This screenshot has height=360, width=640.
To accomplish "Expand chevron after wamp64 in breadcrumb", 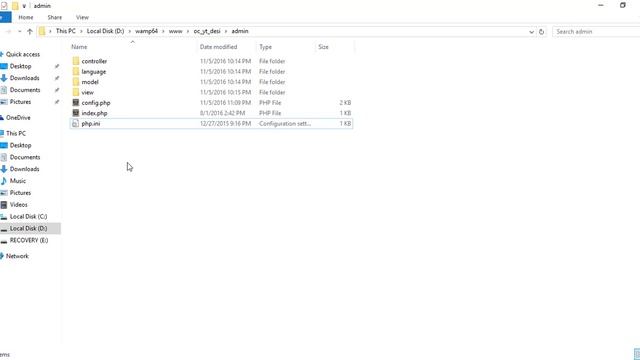I will (163, 31).
